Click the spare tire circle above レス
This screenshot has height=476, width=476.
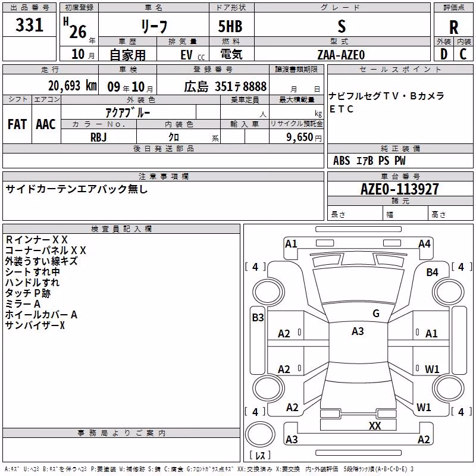tap(260, 434)
